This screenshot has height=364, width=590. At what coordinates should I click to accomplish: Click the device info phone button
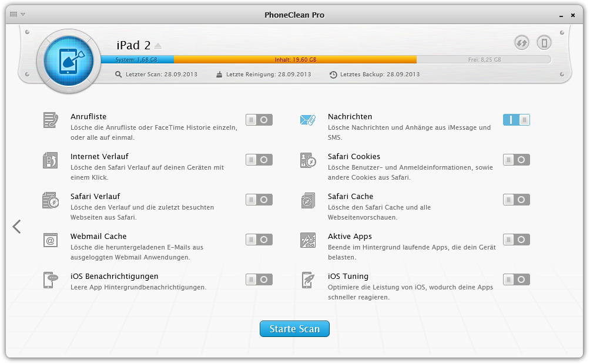[544, 43]
